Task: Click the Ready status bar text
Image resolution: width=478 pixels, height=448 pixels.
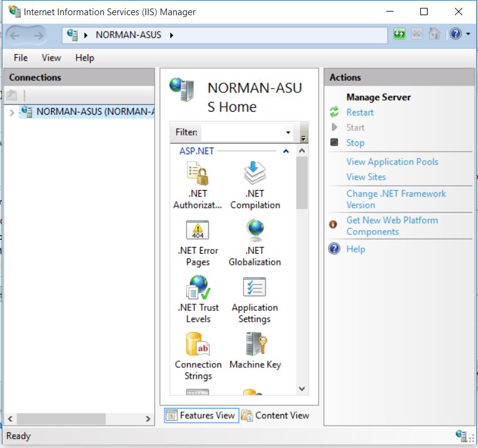Action: click(x=18, y=436)
